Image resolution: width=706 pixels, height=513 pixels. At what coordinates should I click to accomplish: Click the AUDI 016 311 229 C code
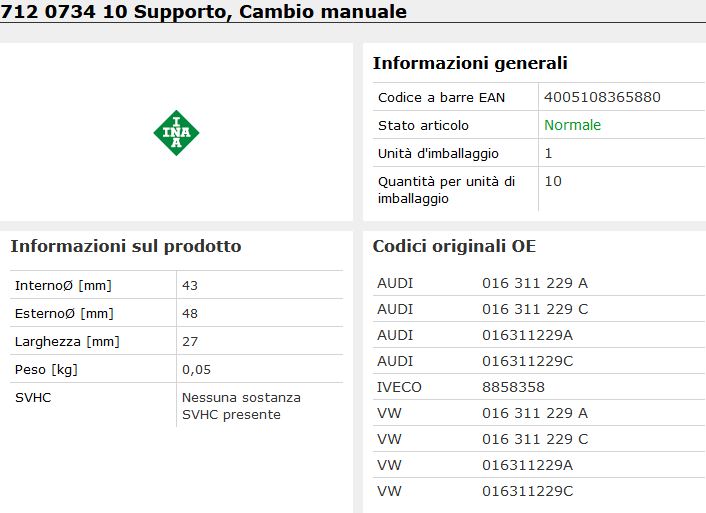534,309
